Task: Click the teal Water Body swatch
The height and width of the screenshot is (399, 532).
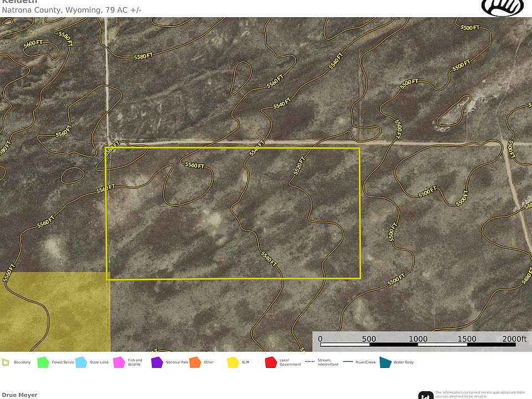Action: coord(385,362)
